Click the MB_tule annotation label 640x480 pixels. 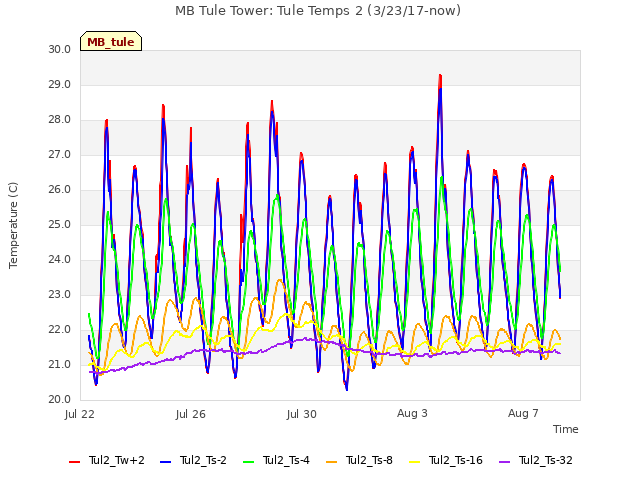(111, 41)
